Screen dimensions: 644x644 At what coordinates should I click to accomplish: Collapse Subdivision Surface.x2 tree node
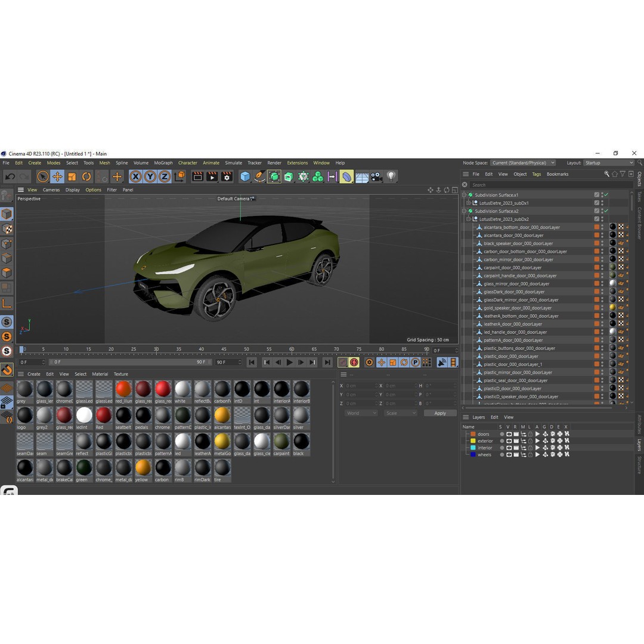tap(464, 211)
